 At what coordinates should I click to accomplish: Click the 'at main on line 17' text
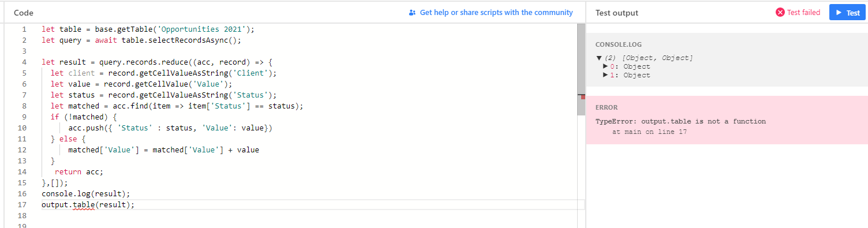tap(649, 132)
